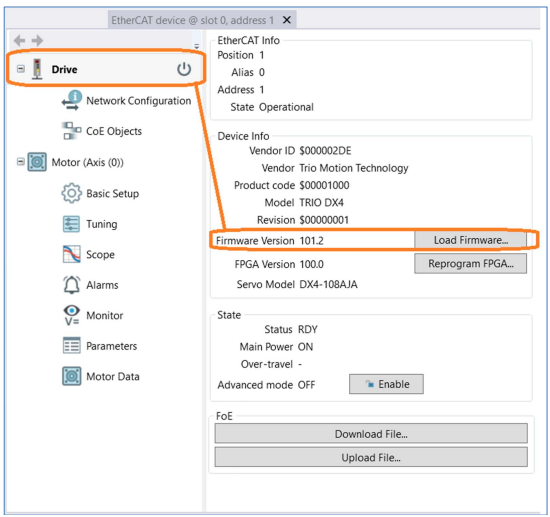Screen dimensions: 550x517
Task: Open Network Configuration icon
Action: 72,101
